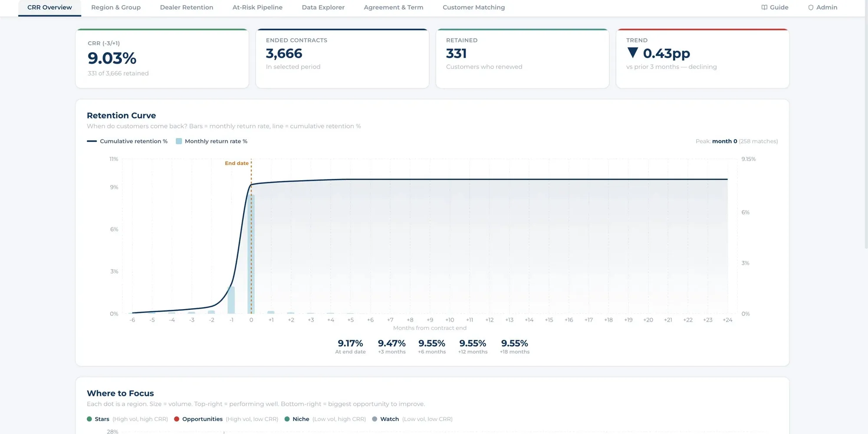
Task: Click the vertical page scrollbar
Action: [866, 124]
